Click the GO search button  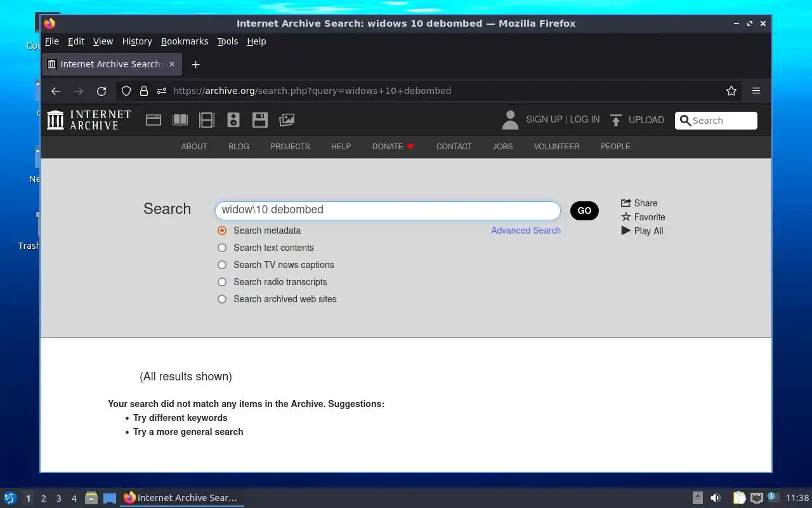[584, 211]
